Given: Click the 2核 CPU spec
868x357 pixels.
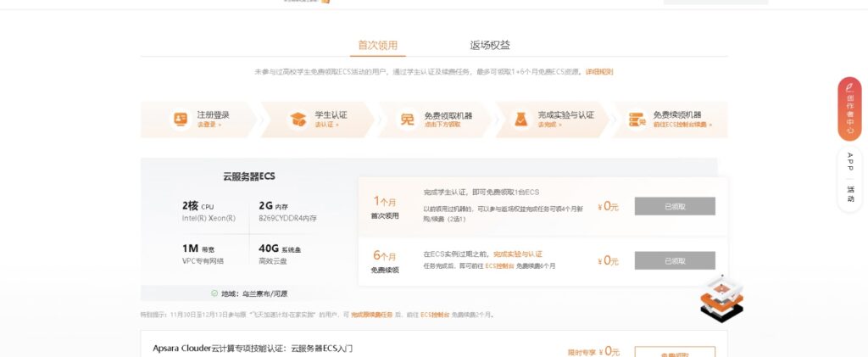Looking at the screenshot, I should click(198, 206).
